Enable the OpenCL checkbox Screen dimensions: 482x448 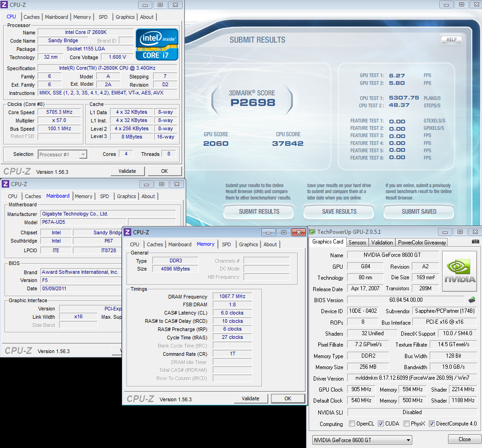point(352,423)
